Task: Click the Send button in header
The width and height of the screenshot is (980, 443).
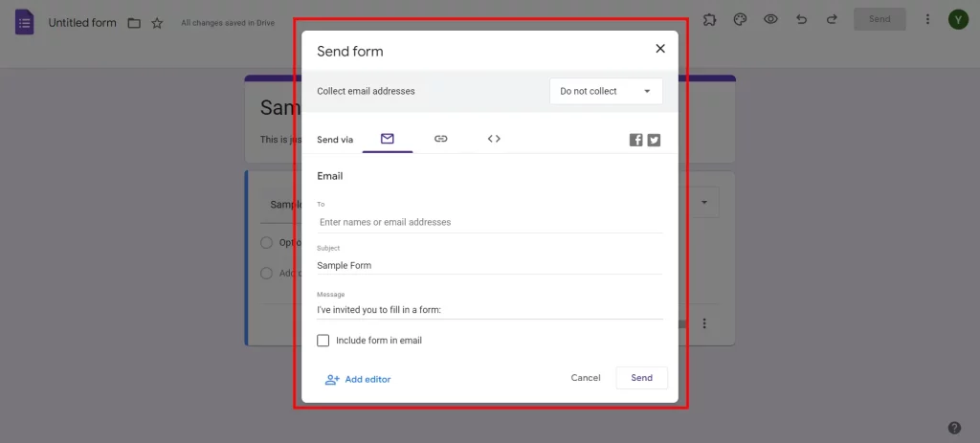Action: pyautogui.click(x=880, y=19)
